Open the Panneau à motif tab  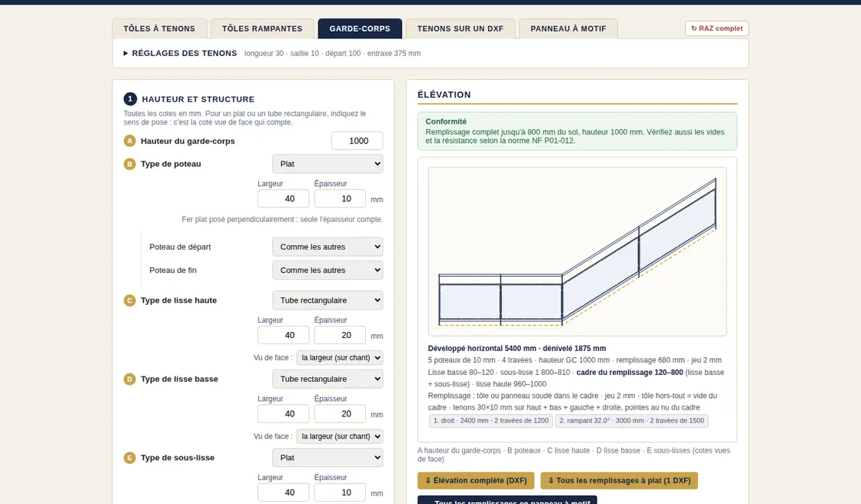pyautogui.click(x=568, y=28)
